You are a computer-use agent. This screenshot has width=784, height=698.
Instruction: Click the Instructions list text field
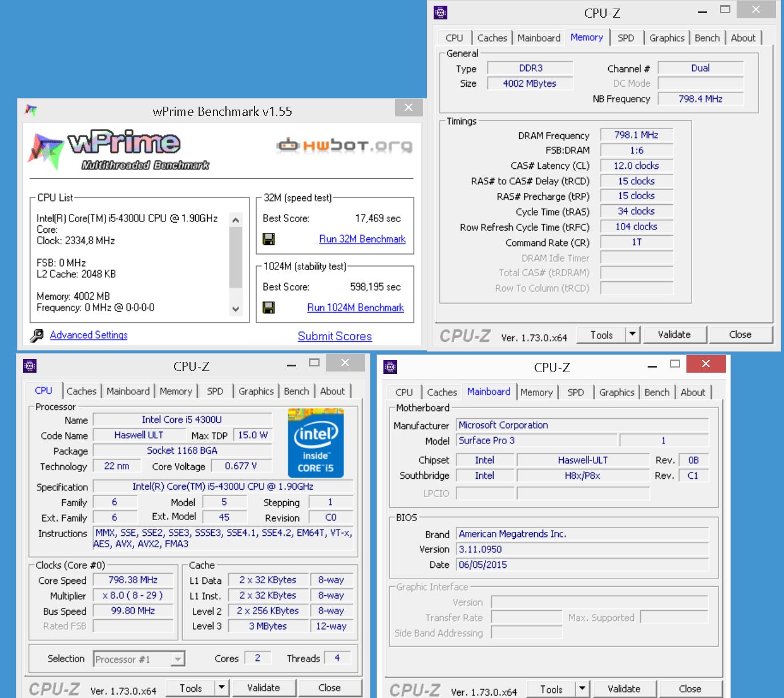(x=223, y=539)
